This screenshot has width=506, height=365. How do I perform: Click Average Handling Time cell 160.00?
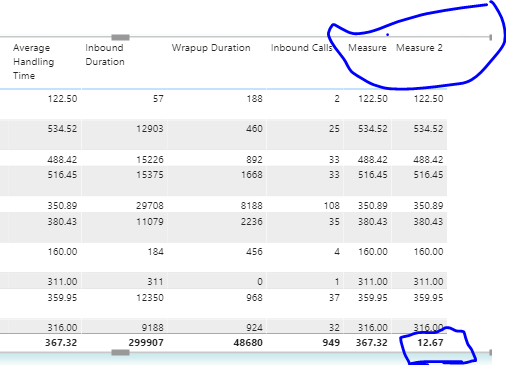[x=62, y=252]
